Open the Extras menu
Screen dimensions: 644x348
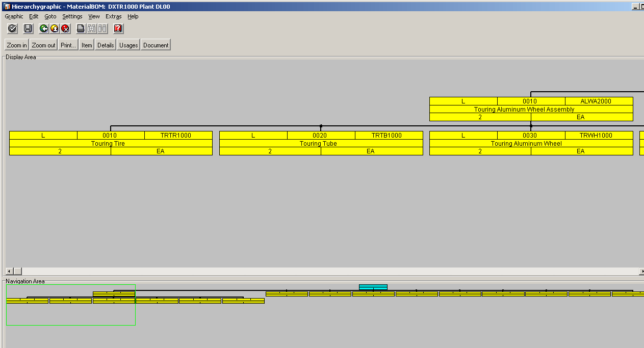(x=114, y=16)
